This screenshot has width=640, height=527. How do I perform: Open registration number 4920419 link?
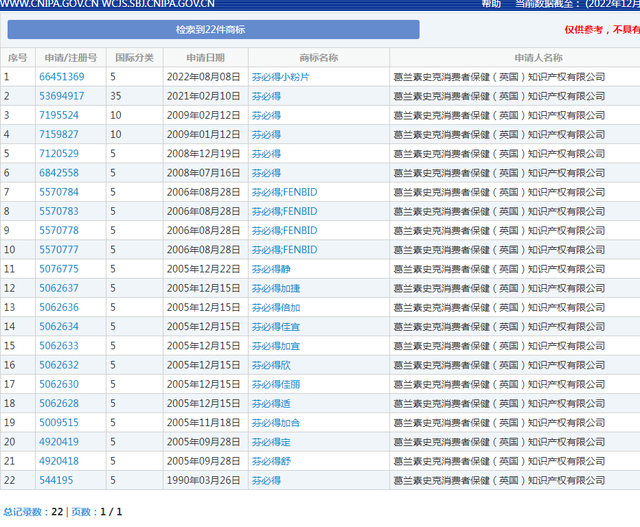(x=59, y=441)
